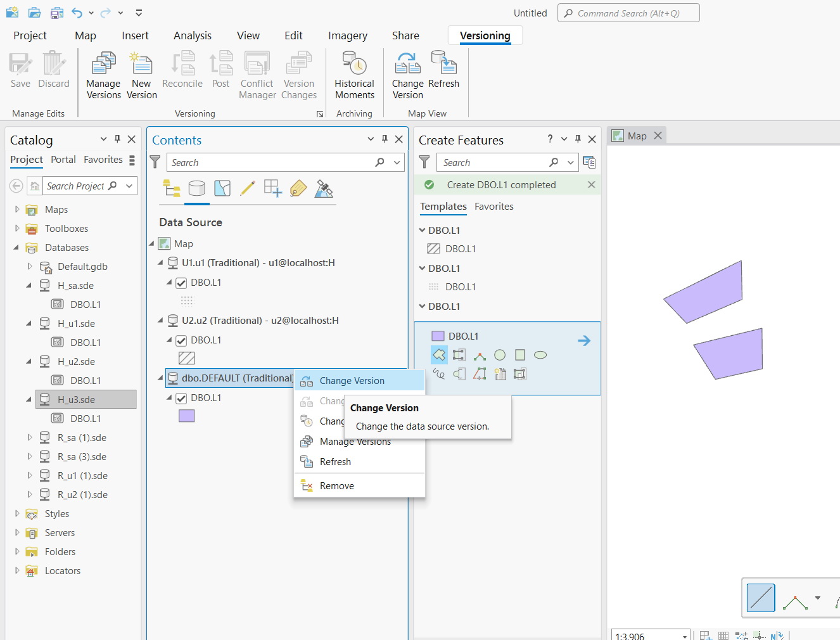Open Manage Templates icon in Create Features
The image size is (840, 640).
pos(589,162)
